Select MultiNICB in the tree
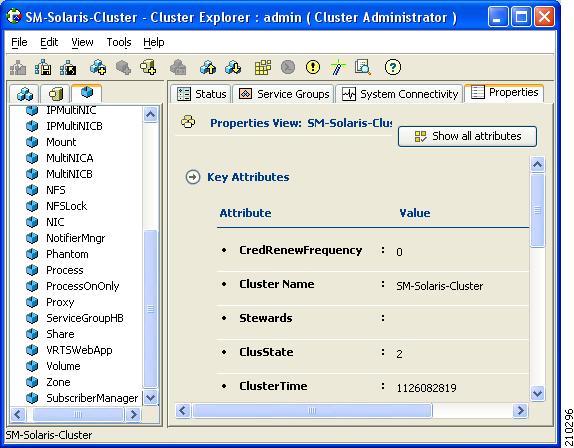Image resolution: width=574 pixels, height=448 pixels. (x=69, y=174)
